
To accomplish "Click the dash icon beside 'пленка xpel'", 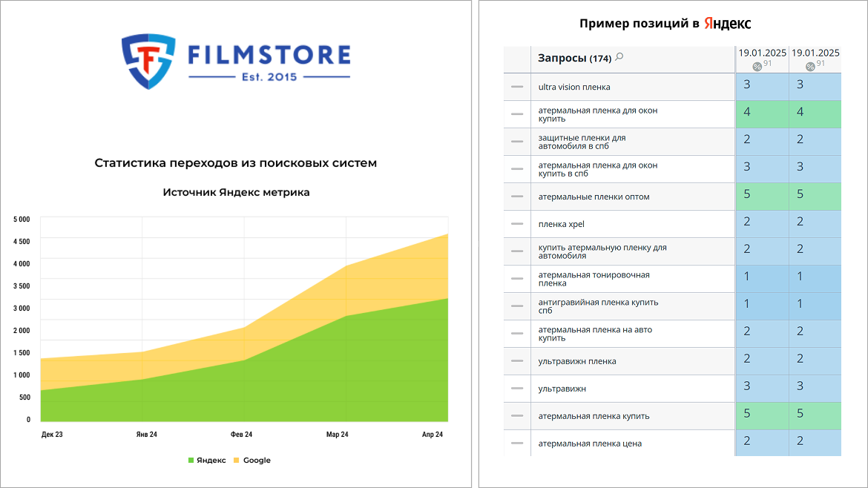I will (x=517, y=223).
